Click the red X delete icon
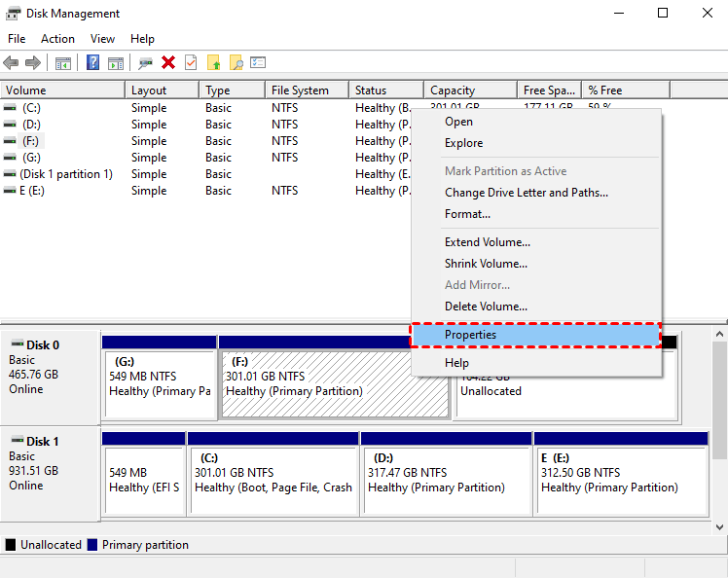The height and width of the screenshot is (578, 728). (x=168, y=63)
